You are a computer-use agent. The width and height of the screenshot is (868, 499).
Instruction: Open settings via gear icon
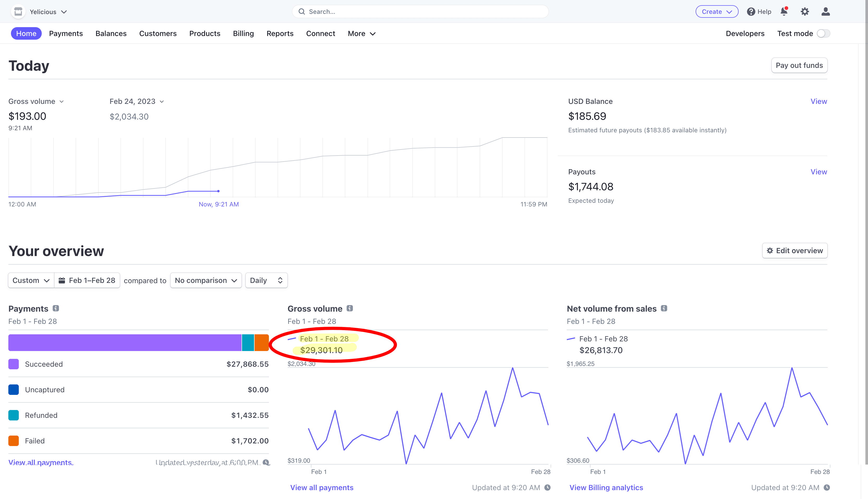coord(805,12)
